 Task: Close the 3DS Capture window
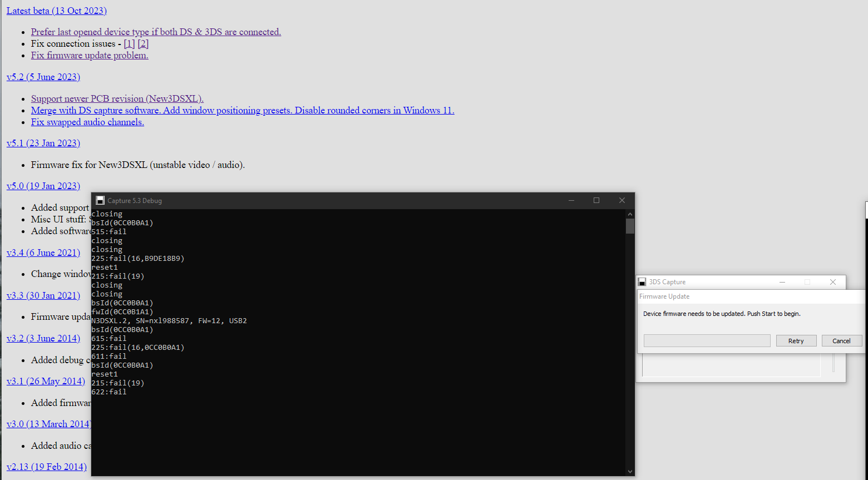pyautogui.click(x=833, y=282)
